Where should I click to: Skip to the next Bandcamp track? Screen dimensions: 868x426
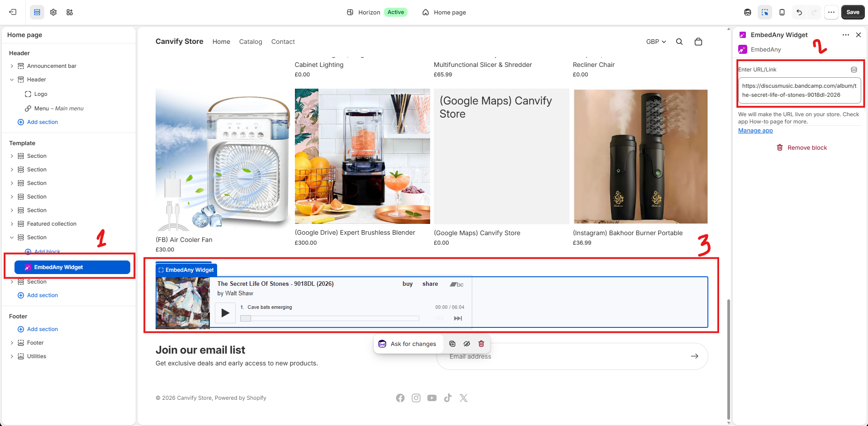coord(458,318)
